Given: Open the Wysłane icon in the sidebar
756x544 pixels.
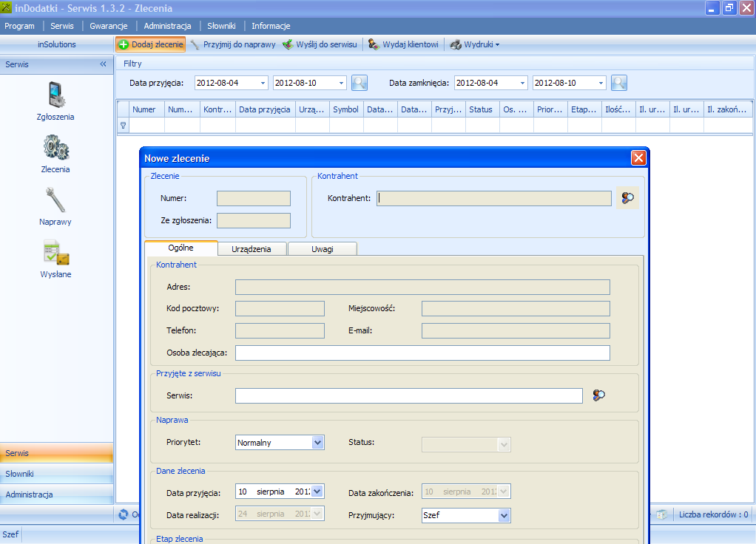Looking at the screenshot, I should click(x=56, y=253).
